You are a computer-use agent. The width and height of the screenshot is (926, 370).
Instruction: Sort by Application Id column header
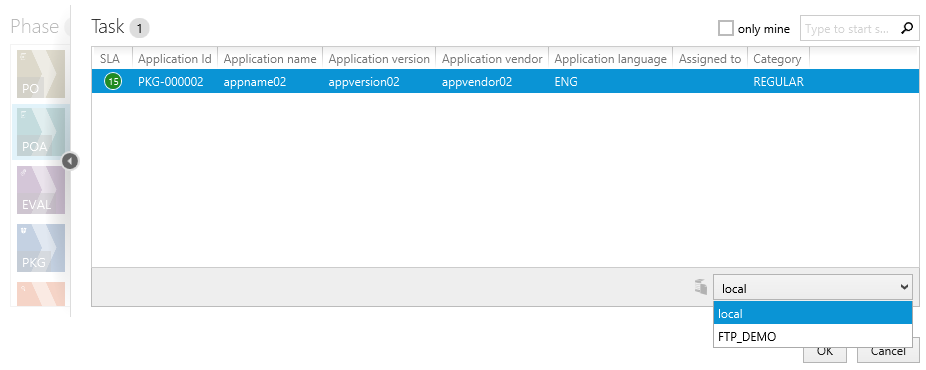pos(175,59)
